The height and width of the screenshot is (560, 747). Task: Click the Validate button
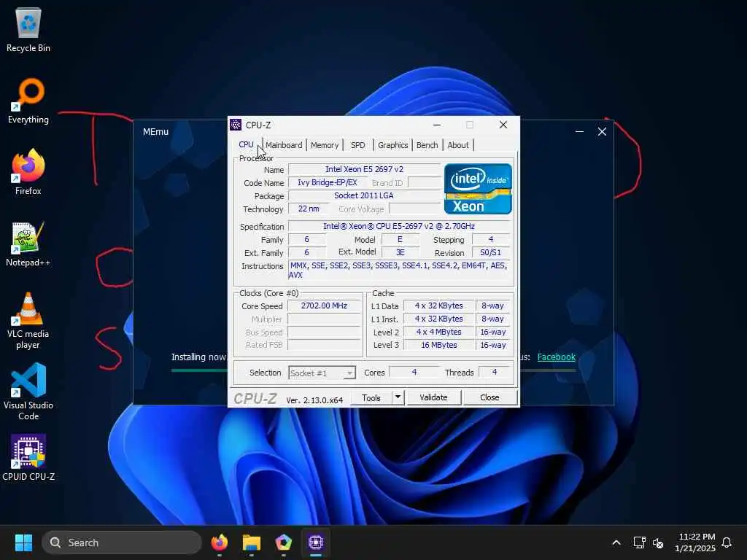[433, 397]
